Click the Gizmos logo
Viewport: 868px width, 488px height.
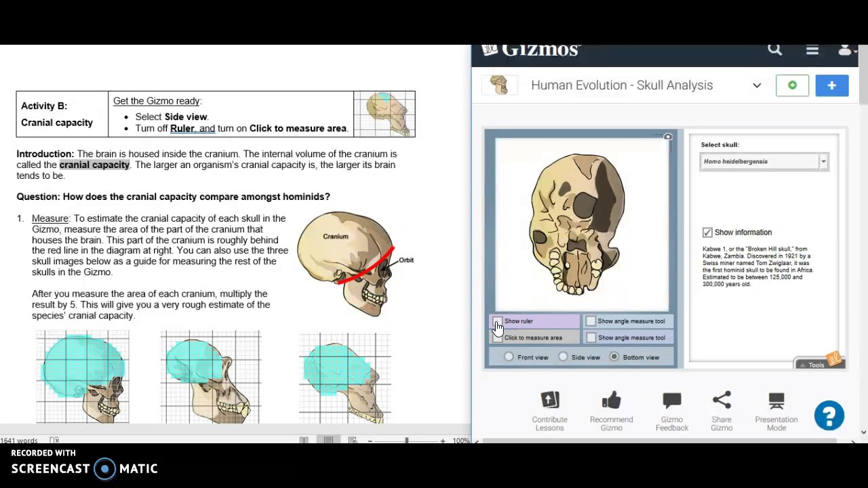531,50
